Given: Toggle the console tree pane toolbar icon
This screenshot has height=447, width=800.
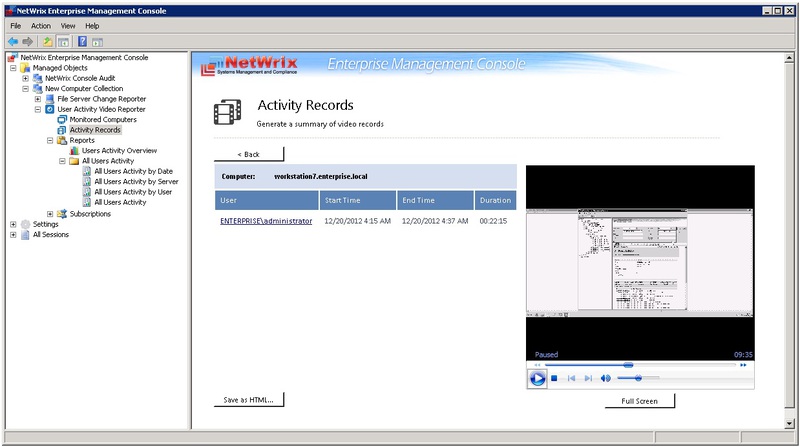Looking at the screenshot, I should pyautogui.click(x=63, y=42).
